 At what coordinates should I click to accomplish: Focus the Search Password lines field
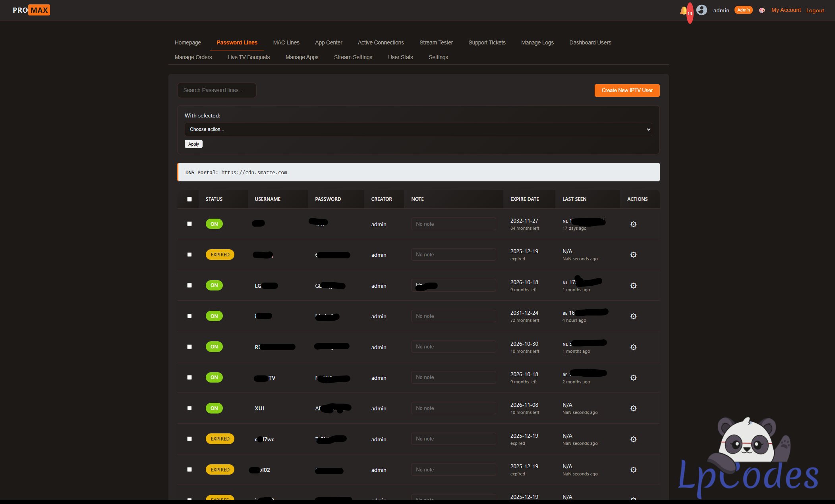click(216, 90)
